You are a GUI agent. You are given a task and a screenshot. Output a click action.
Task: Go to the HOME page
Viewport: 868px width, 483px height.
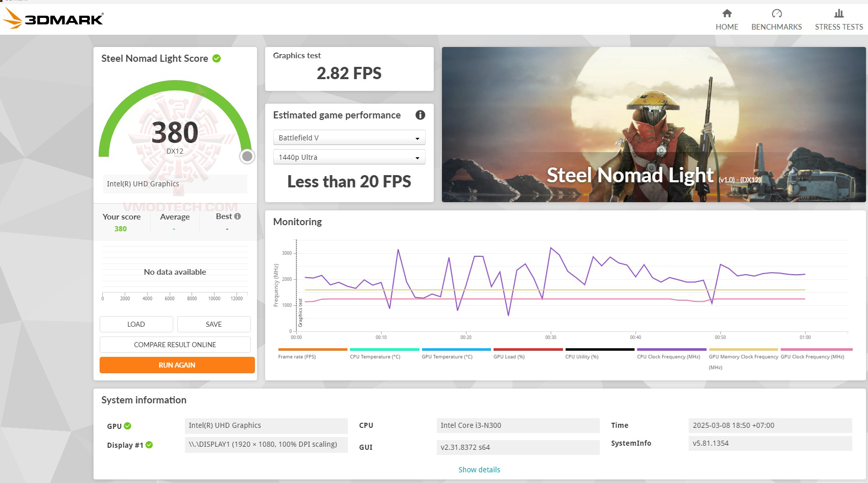click(726, 20)
